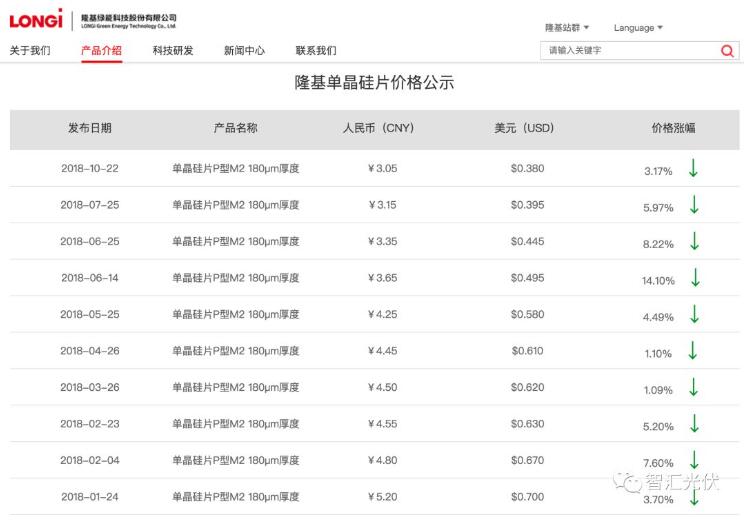
Task: Click the CNY price ¥5.20
Action: (383, 497)
